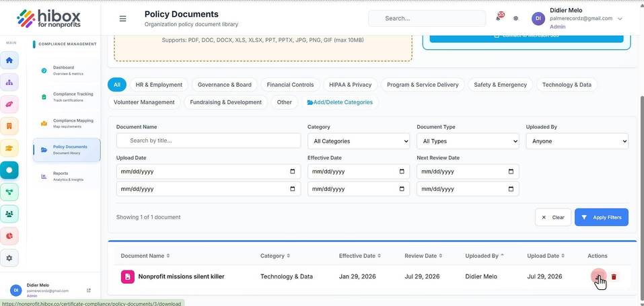Toggle the hamburger menu icon
The width and height of the screenshot is (644, 306).
point(122,18)
